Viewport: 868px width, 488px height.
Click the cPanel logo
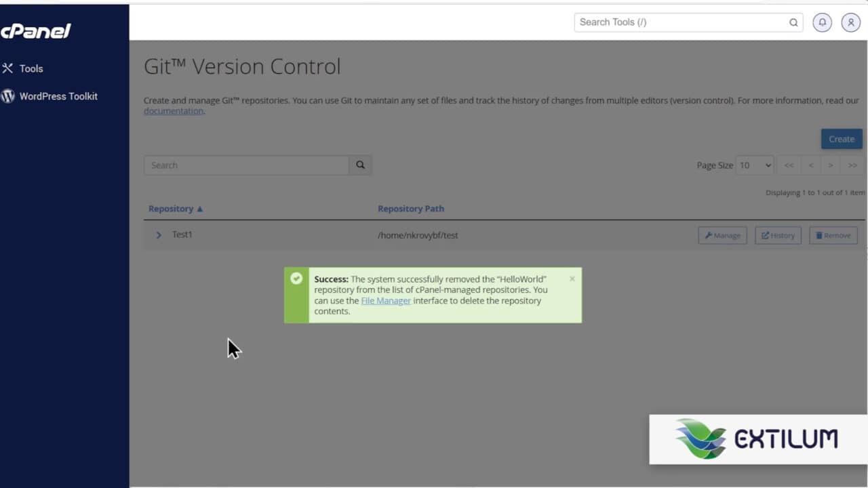click(x=37, y=31)
